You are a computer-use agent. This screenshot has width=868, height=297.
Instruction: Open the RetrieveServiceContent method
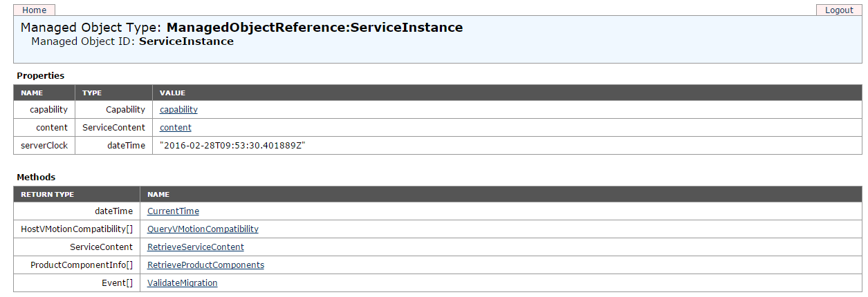[196, 247]
